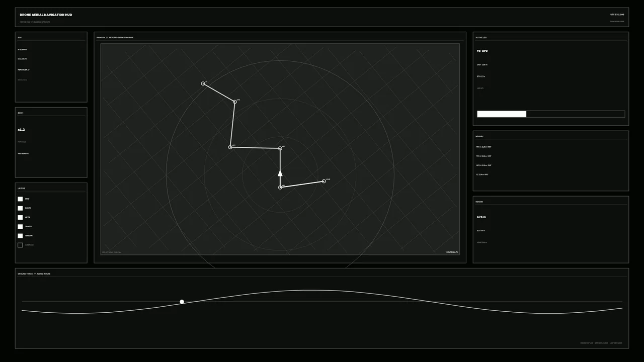Click the ground track position dot
The image size is (644, 362).
(182, 302)
